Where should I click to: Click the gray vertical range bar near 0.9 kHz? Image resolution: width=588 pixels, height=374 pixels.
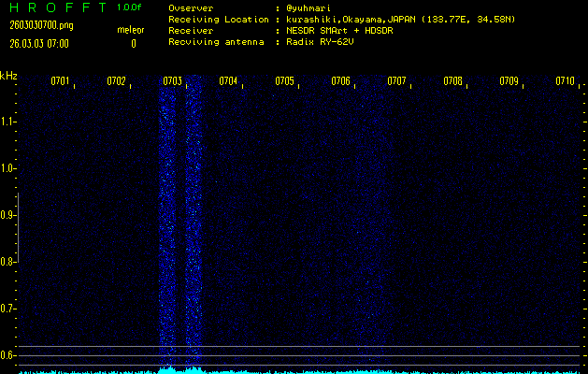click(x=18, y=227)
